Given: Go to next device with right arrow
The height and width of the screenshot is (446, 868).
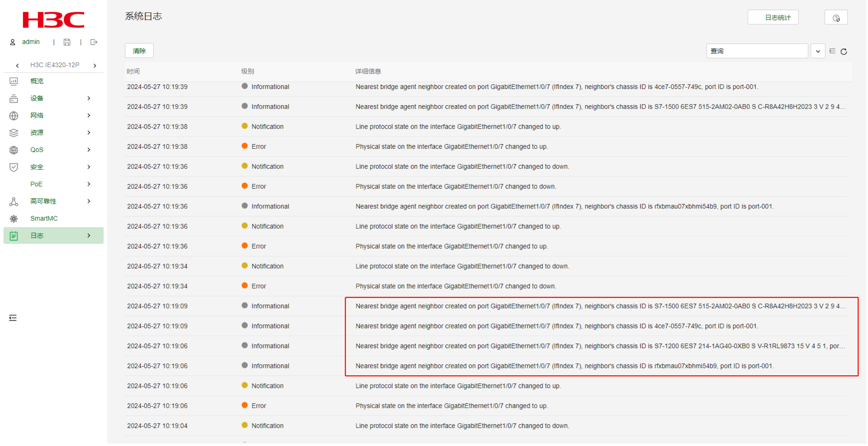Looking at the screenshot, I should tap(95, 66).
